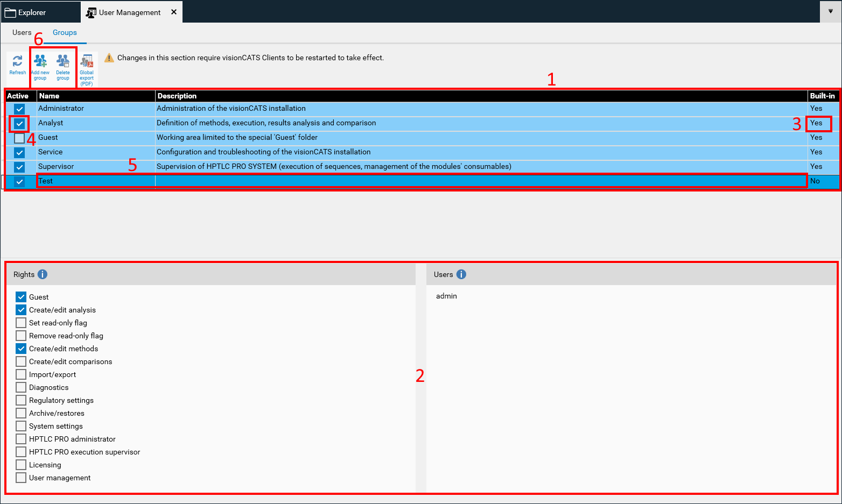Switch to the Users tab
This screenshot has width=842, height=504.
tap(22, 33)
